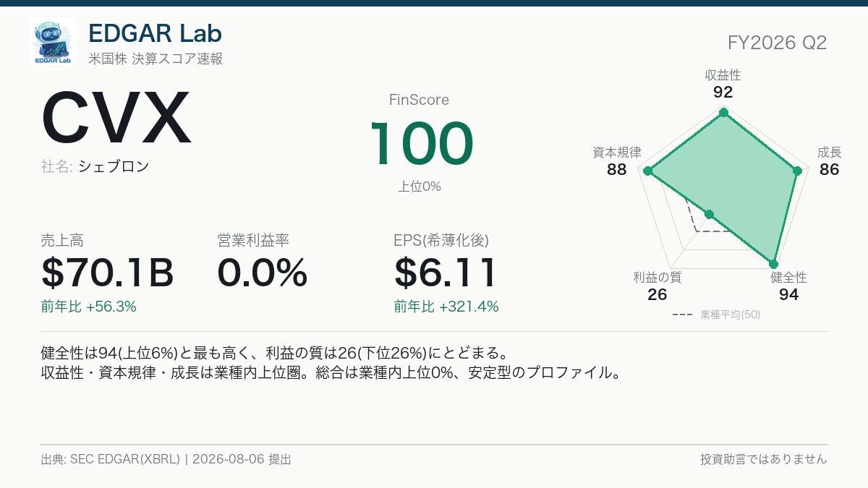The image size is (868, 488).
Task: Click the 成長 data point on radar chart
Action: tap(797, 171)
